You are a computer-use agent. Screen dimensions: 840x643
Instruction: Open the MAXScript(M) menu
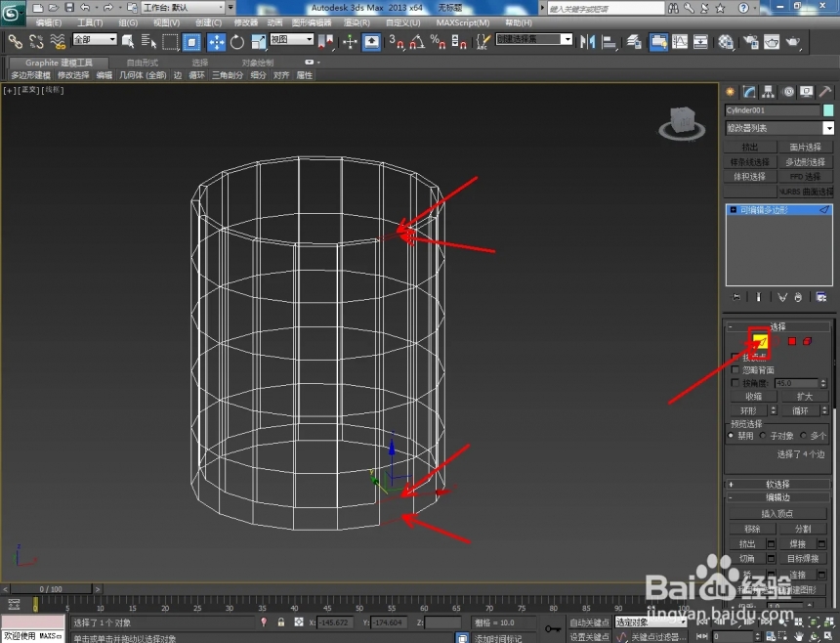pyautogui.click(x=463, y=22)
